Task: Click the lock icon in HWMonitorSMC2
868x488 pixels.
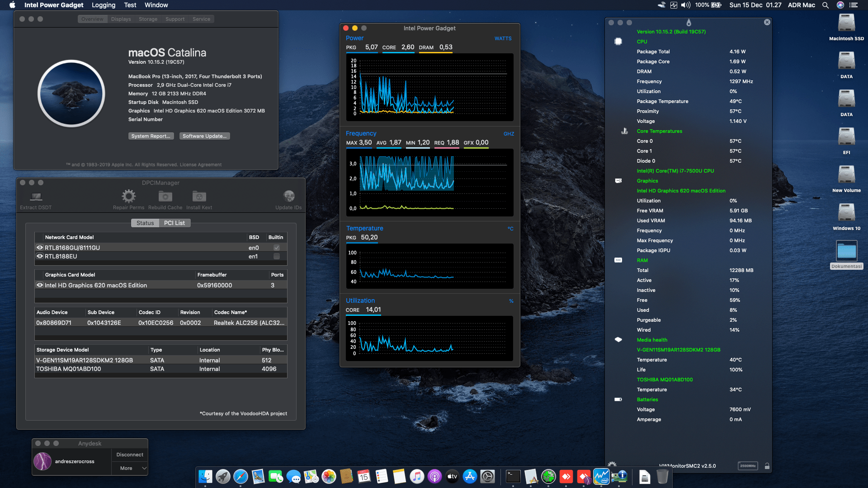Action: (x=767, y=465)
